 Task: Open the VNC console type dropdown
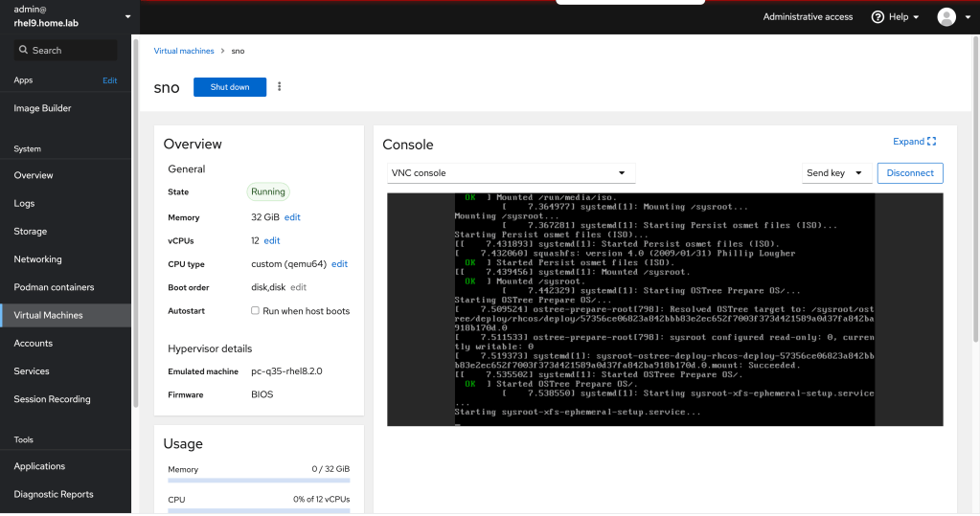[512, 173]
